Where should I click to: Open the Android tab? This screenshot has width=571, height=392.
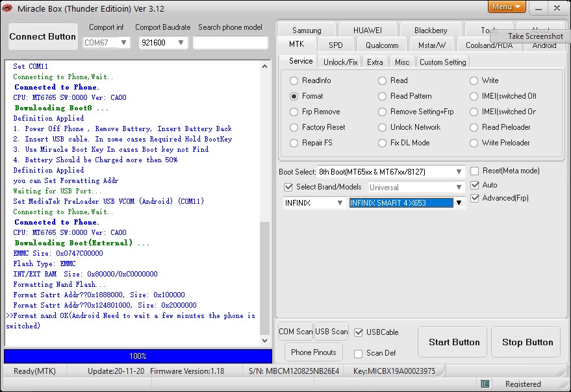[x=544, y=46]
